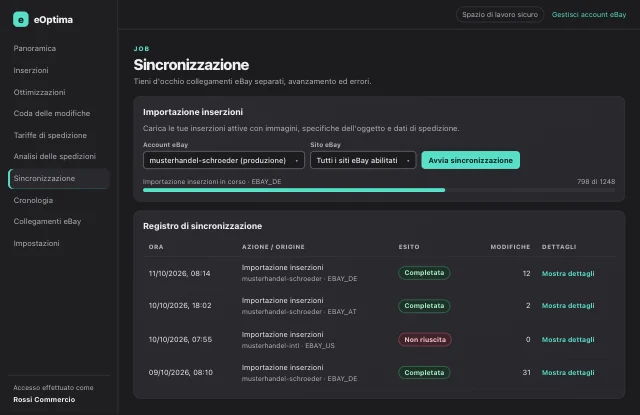Click Completata badge in EBAY_AT row
The image size is (640, 415).
click(424, 306)
